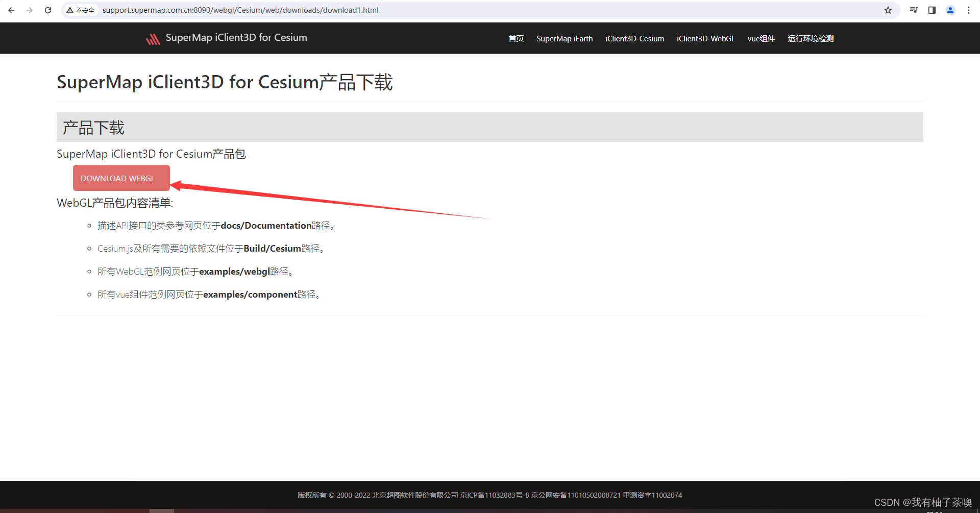Open the Chrome three-dot menu
Image resolution: width=980 pixels, height=513 pixels.
(969, 10)
